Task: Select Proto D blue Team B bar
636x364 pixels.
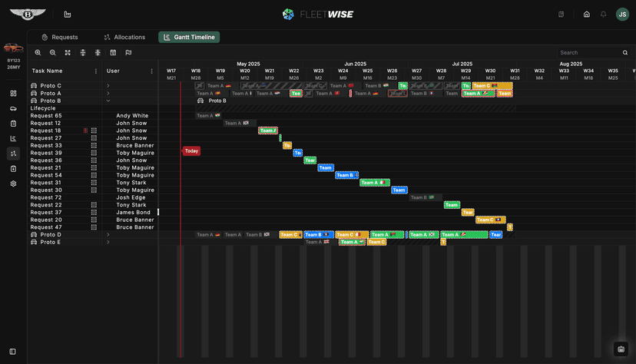Action: (x=319, y=234)
